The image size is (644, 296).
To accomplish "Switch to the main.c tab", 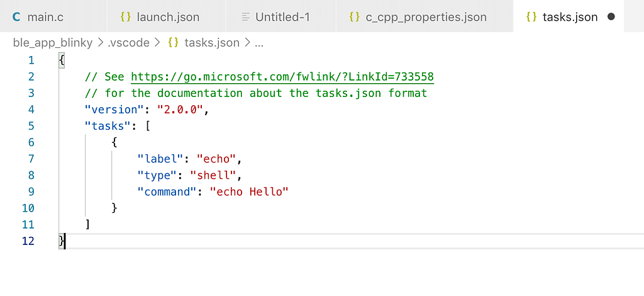I will click(53, 17).
